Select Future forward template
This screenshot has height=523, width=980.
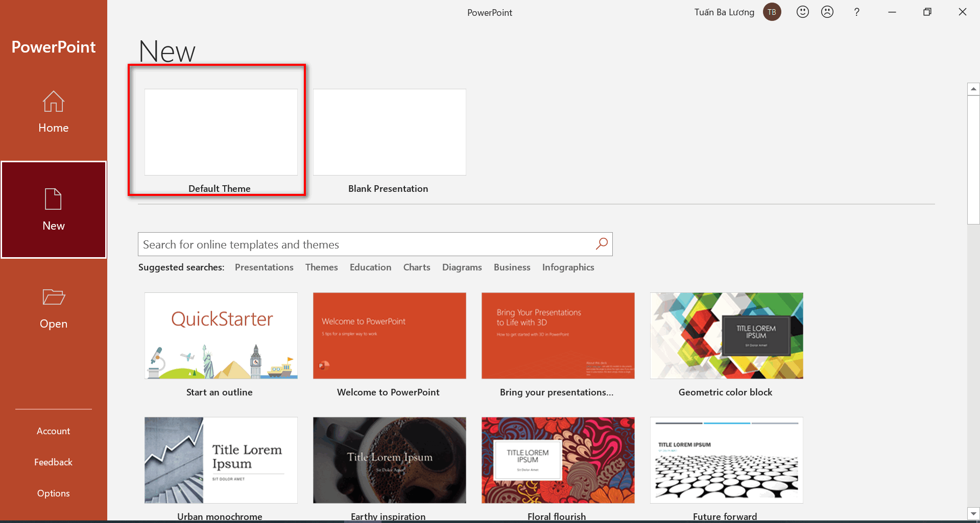tap(726, 460)
